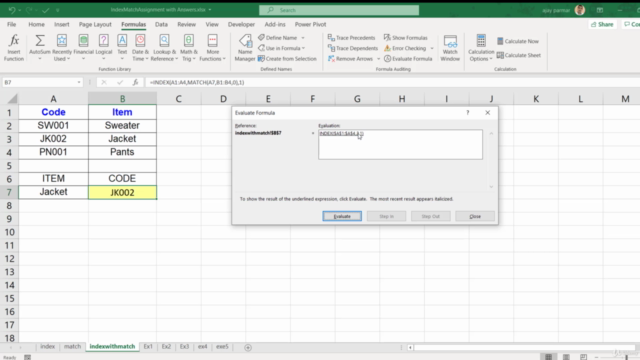The height and width of the screenshot is (360, 640).
Task: Click the Evaluation text box
Action: click(400, 144)
